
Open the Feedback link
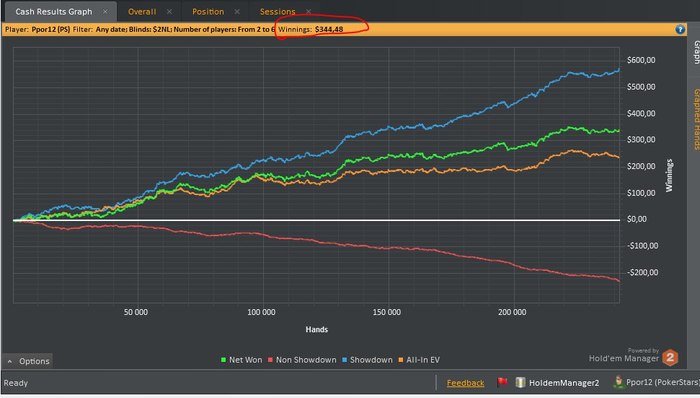pos(465,383)
